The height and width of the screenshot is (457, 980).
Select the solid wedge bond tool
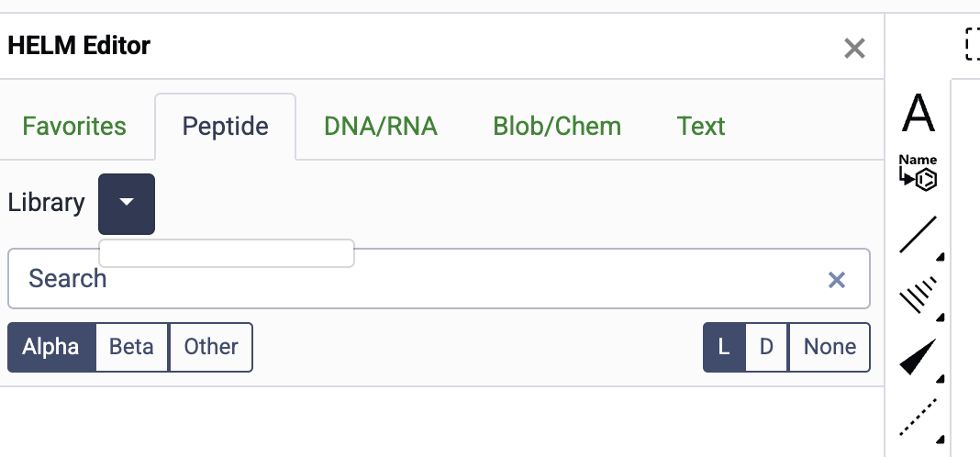918,357
